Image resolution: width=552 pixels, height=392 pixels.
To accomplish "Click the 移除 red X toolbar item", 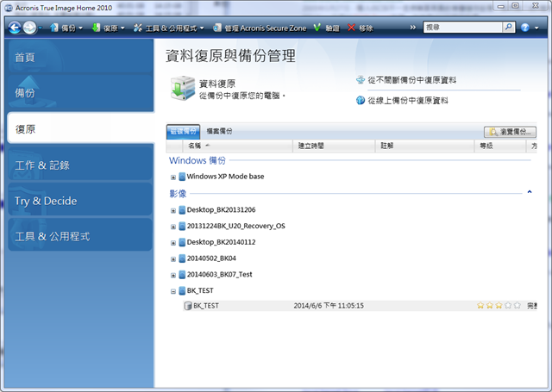I will 361,28.
